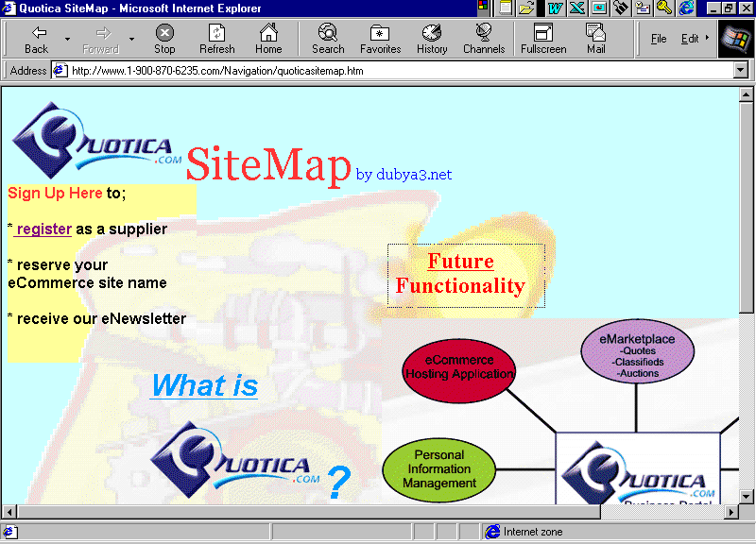Viewport: 756px width, 544px height.
Task: Click the horizontal scrollbar thumb
Action: coord(308,511)
